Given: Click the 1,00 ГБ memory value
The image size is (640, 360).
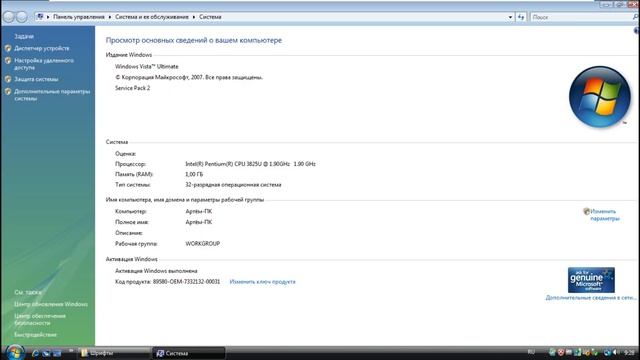Looking at the screenshot, I should (x=194, y=174).
